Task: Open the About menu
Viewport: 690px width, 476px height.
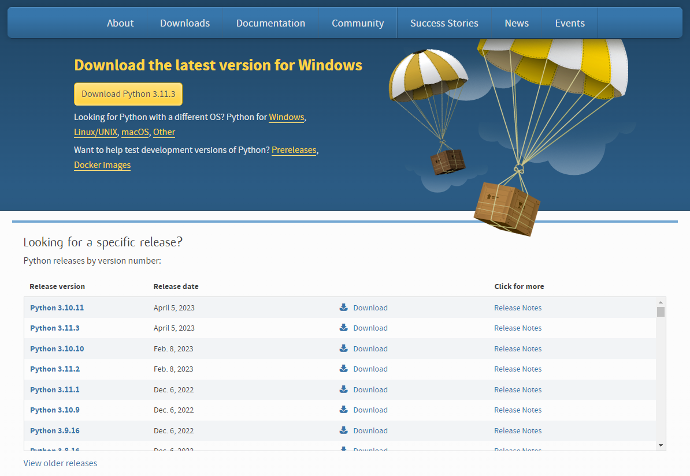Action: [x=120, y=23]
